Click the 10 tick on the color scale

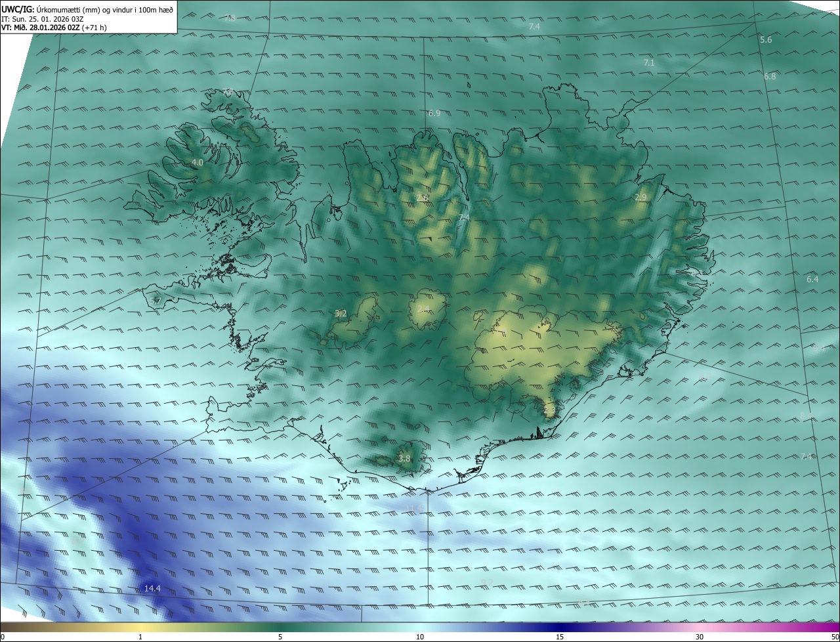[420, 637]
